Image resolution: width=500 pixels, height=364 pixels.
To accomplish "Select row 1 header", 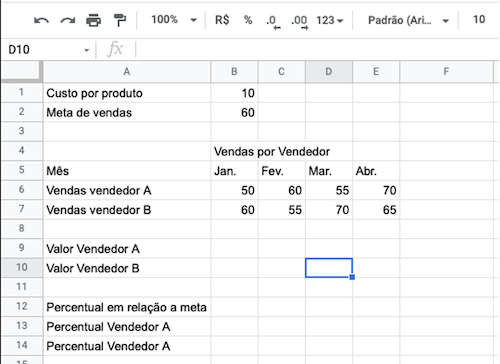I will pos(22,92).
